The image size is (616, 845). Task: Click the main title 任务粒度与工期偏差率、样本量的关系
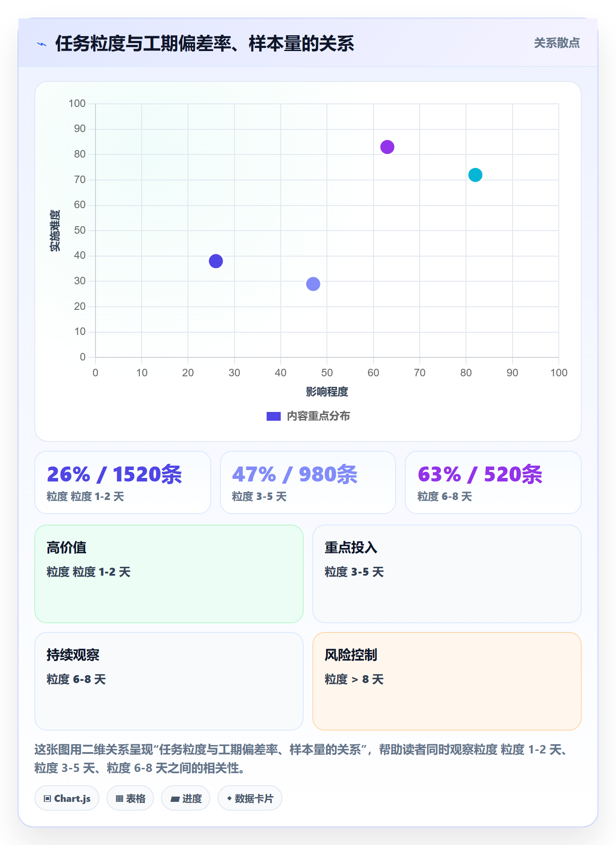(x=205, y=44)
